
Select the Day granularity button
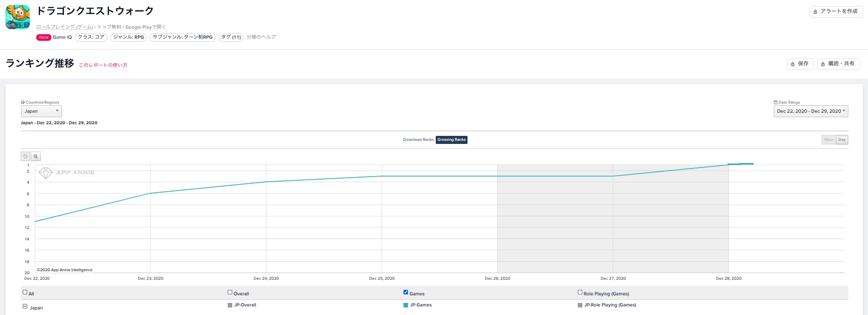click(x=842, y=140)
